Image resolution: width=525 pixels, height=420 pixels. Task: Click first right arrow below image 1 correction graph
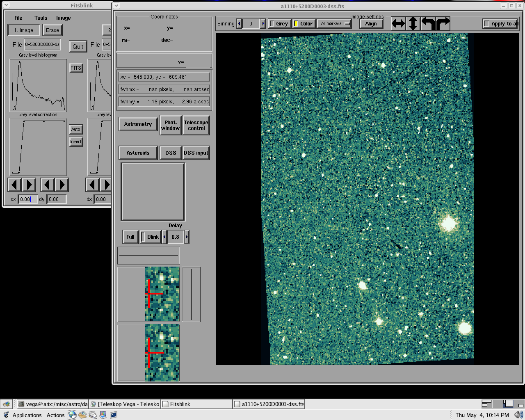coord(29,185)
